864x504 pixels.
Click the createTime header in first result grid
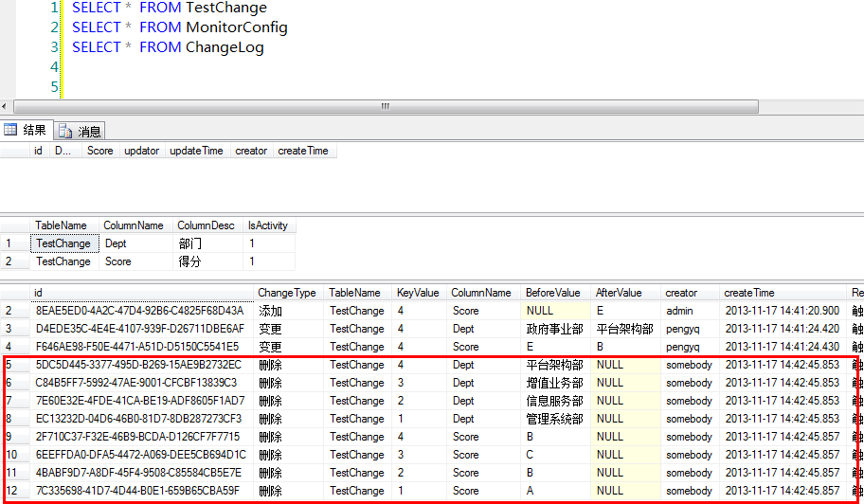tap(303, 151)
